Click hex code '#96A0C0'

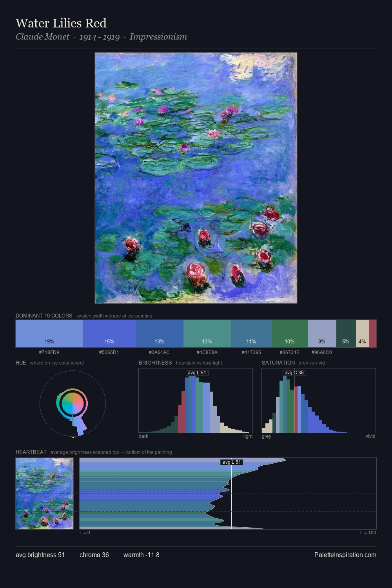coord(322,352)
